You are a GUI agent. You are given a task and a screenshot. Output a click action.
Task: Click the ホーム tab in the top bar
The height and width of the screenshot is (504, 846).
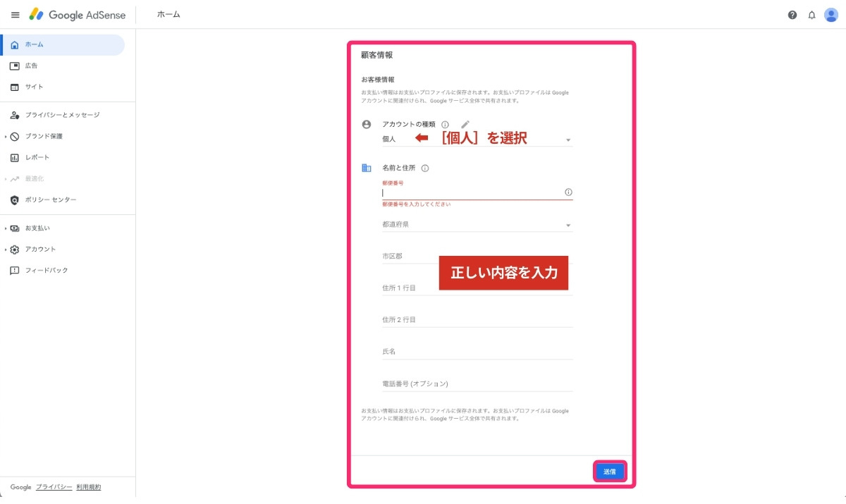pos(168,15)
